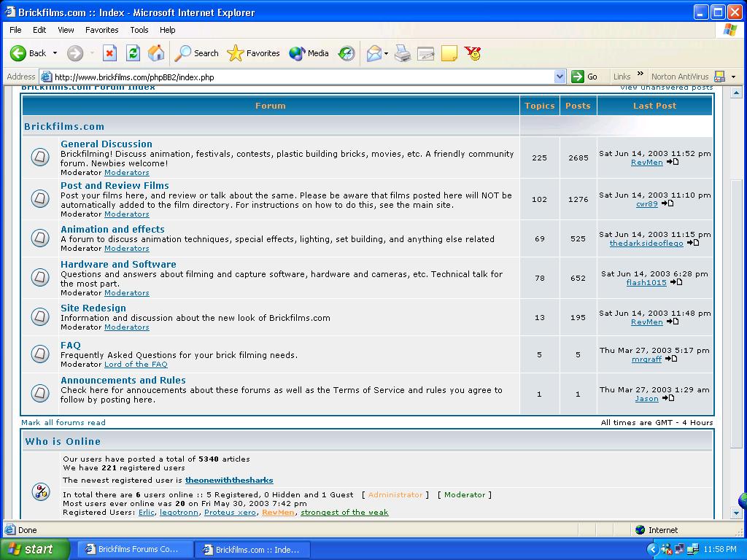View latest post icon next to mrgraff
This screenshot has width=747, height=560.
(x=671, y=359)
